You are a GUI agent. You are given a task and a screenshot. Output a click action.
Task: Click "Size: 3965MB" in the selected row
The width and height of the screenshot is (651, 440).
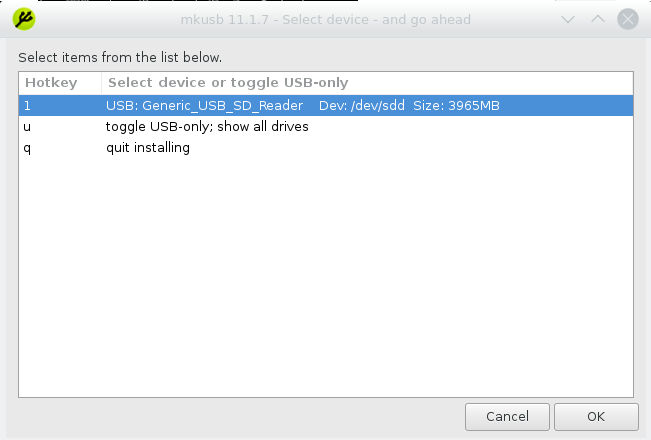[457, 105]
